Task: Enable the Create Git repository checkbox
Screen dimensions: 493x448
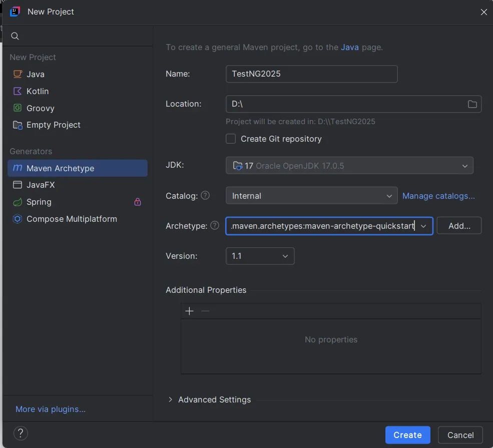Action: [x=231, y=139]
